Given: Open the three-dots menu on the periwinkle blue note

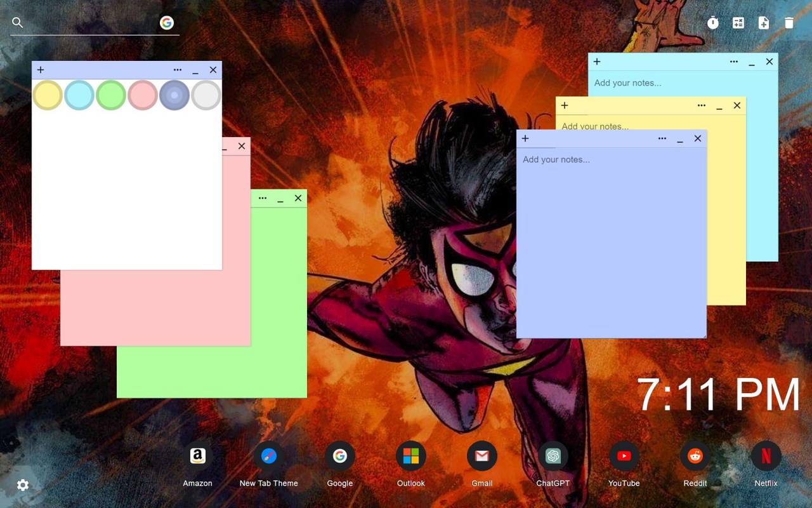Looking at the screenshot, I should click(662, 138).
